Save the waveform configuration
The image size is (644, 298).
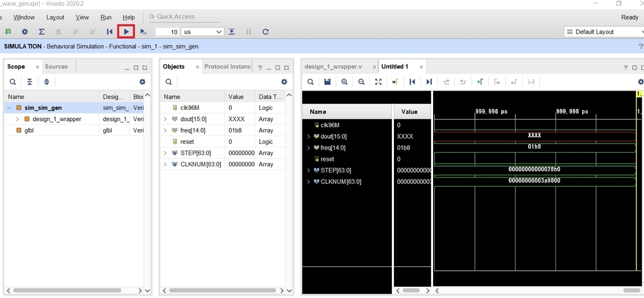click(x=327, y=82)
